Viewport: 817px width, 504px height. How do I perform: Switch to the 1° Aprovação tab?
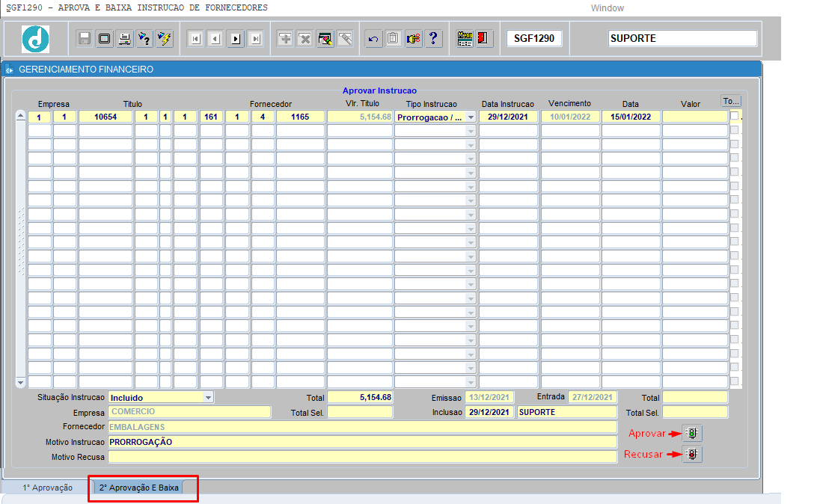[x=47, y=488]
